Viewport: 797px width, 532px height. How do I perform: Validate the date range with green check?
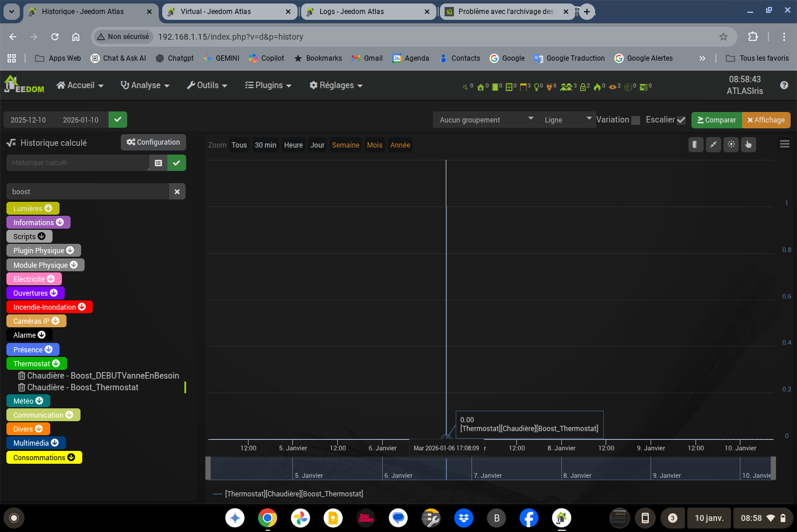pos(118,120)
